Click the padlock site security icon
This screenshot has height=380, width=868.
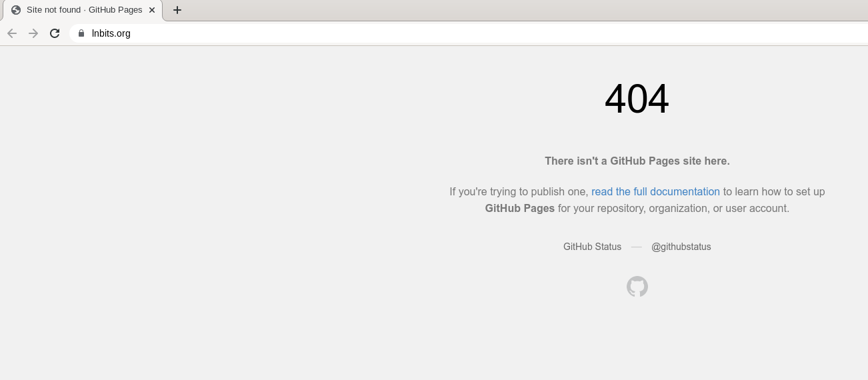coord(81,33)
